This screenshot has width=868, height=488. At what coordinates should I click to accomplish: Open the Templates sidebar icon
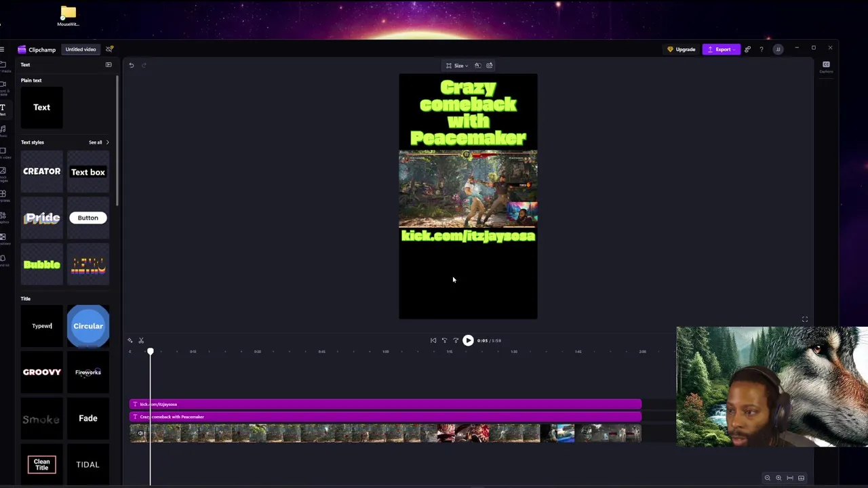pyautogui.click(x=3, y=196)
